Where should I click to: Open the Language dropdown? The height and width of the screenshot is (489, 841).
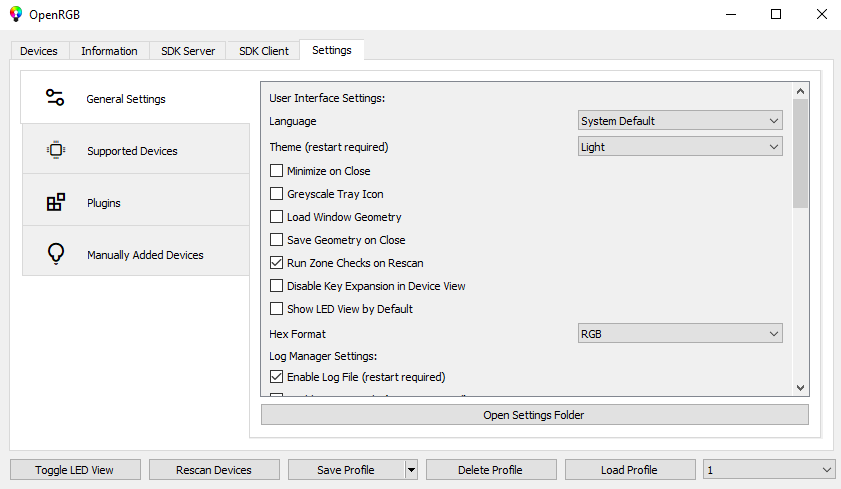pos(680,121)
